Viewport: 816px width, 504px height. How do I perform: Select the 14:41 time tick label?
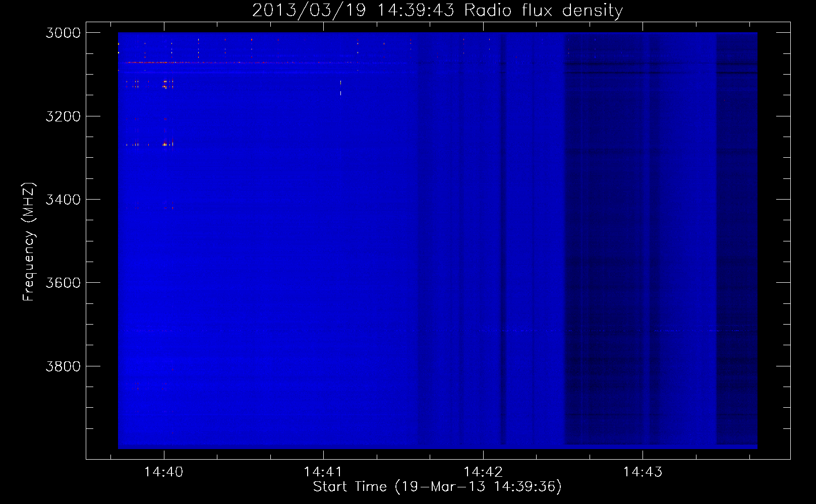[323, 472]
